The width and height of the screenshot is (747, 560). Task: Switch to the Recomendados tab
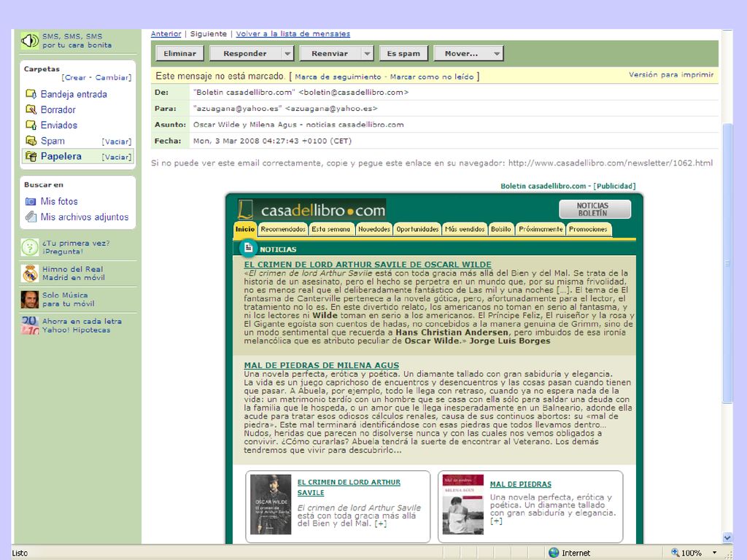tap(283, 230)
